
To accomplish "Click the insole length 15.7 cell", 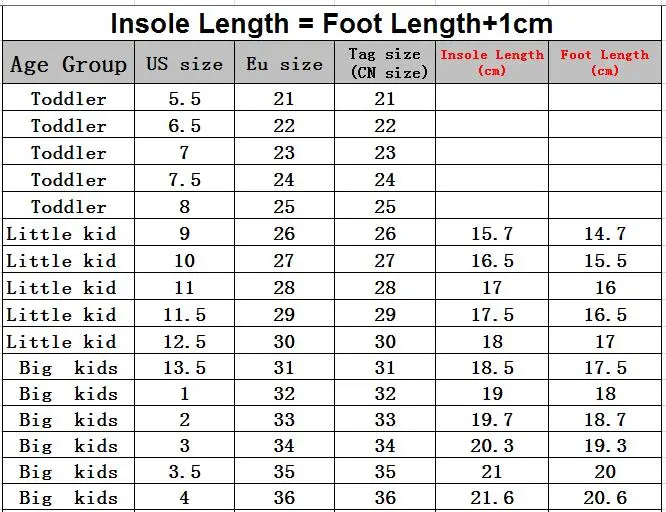I will click(492, 232).
